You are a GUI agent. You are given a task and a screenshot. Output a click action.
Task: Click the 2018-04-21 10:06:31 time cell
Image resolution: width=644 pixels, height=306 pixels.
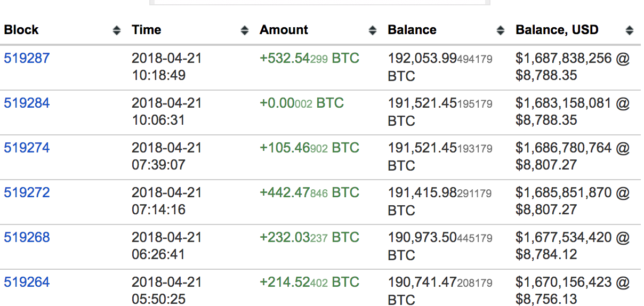[167, 111]
